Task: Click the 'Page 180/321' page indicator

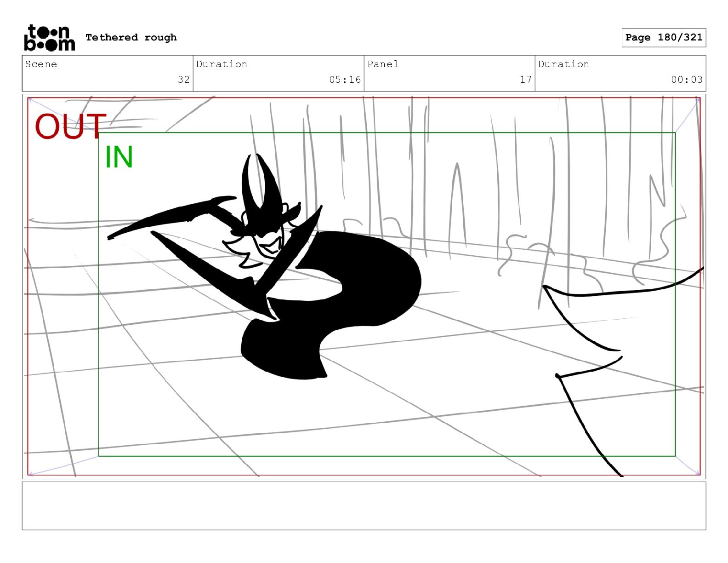Action: pyautogui.click(x=664, y=38)
